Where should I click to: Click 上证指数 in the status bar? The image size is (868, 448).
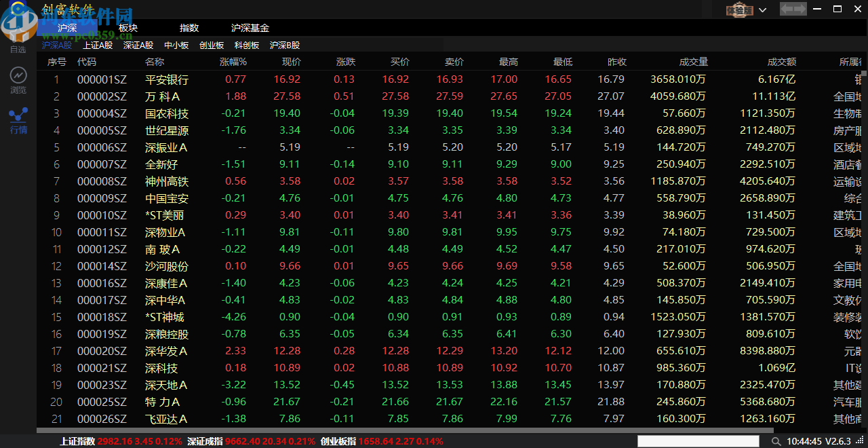tap(78, 441)
